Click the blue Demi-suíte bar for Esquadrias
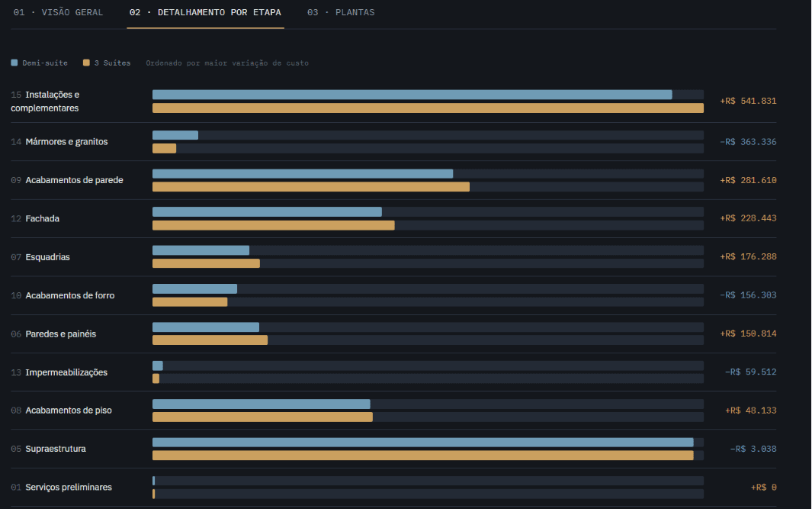Image resolution: width=812 pixels, height=509 pixels. coord(201,250)
